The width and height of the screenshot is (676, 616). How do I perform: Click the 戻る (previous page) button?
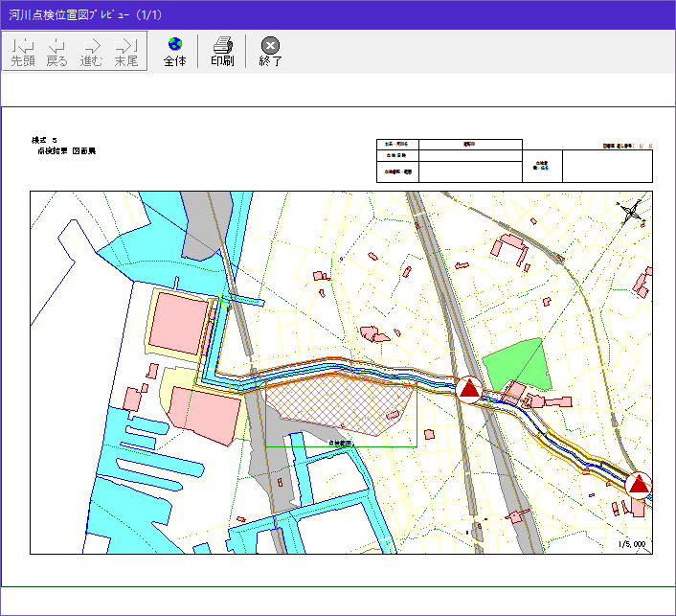56,51
